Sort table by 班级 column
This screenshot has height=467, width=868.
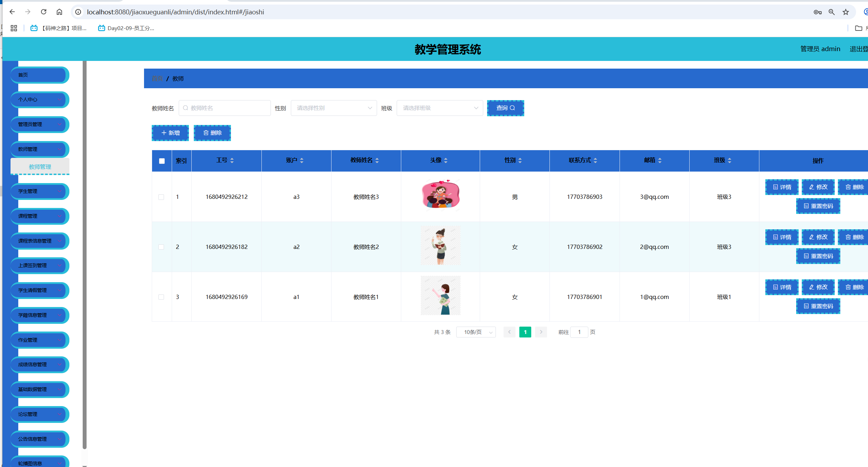[730, 160]
